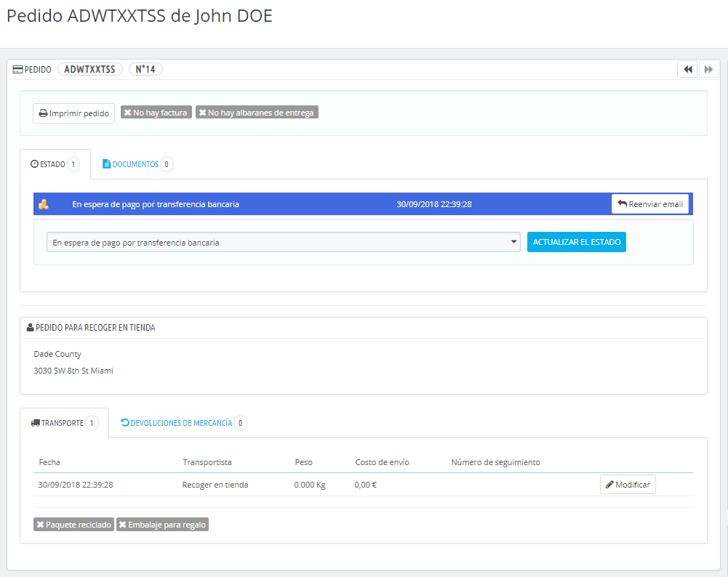This screenshot has height=577, width=728.
Task: Select the N°14 badge in the header
Action: click(145, 68)
